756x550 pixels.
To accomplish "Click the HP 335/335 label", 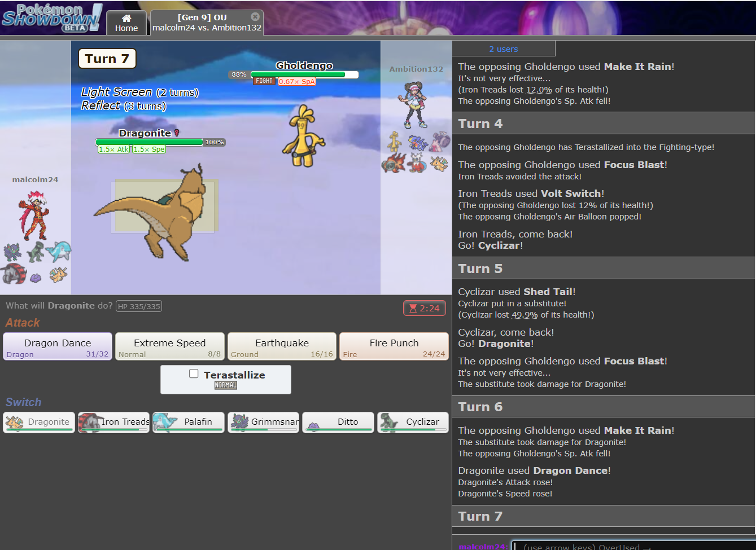I will point(139,306).
